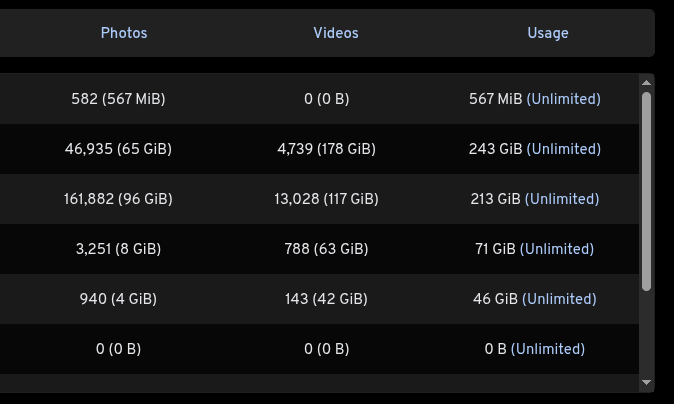Image resolution: width=674 pixels, height=404 pixels.
Task: Click Unlimited link next to 213 GiB
Action: point(562,199)
